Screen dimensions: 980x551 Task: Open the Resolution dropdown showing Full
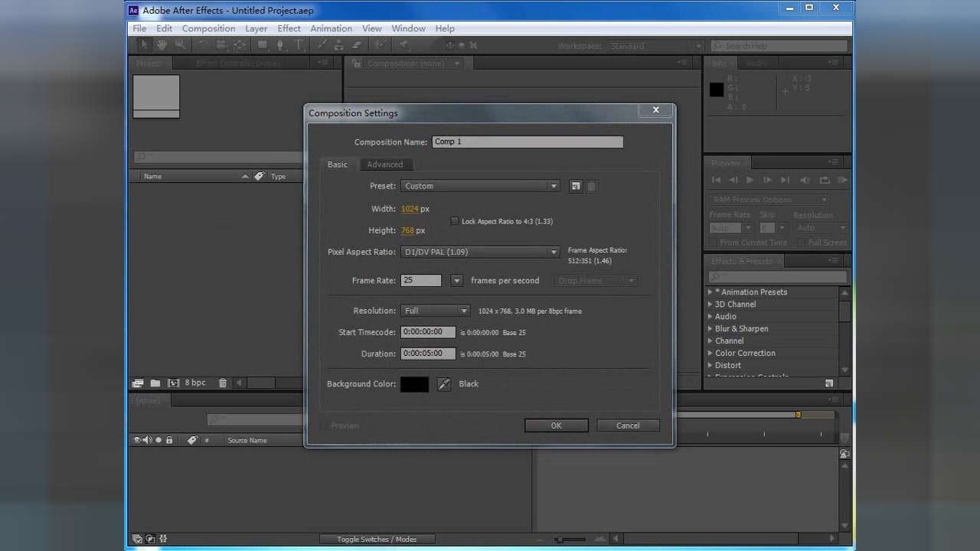pos(435,311)
